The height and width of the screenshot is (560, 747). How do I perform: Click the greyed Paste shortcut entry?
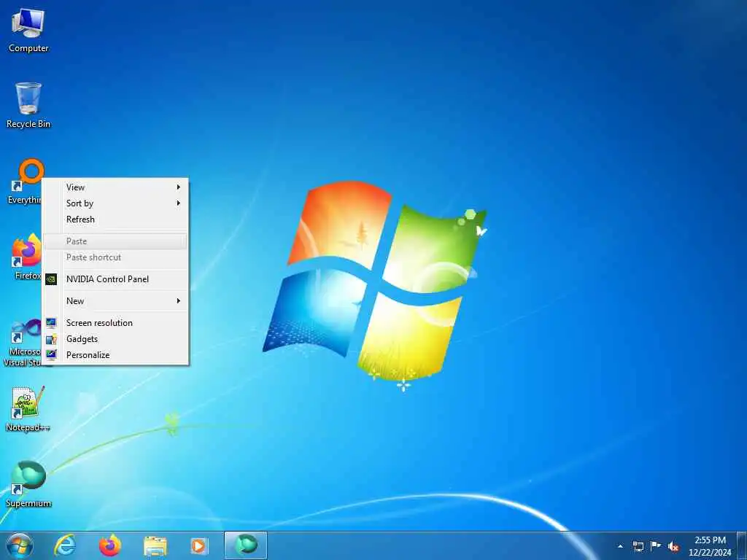point(116,257)
